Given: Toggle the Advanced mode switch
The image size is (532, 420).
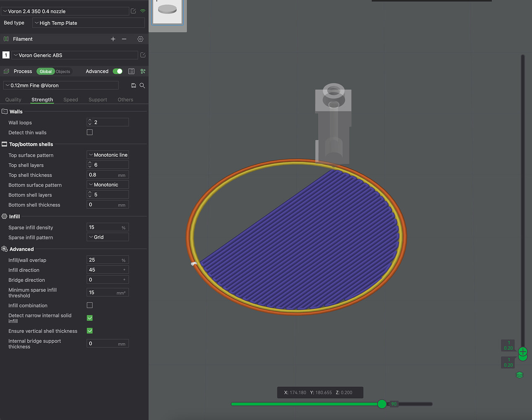Looking at the screenshot, I should tap(118, 71).
